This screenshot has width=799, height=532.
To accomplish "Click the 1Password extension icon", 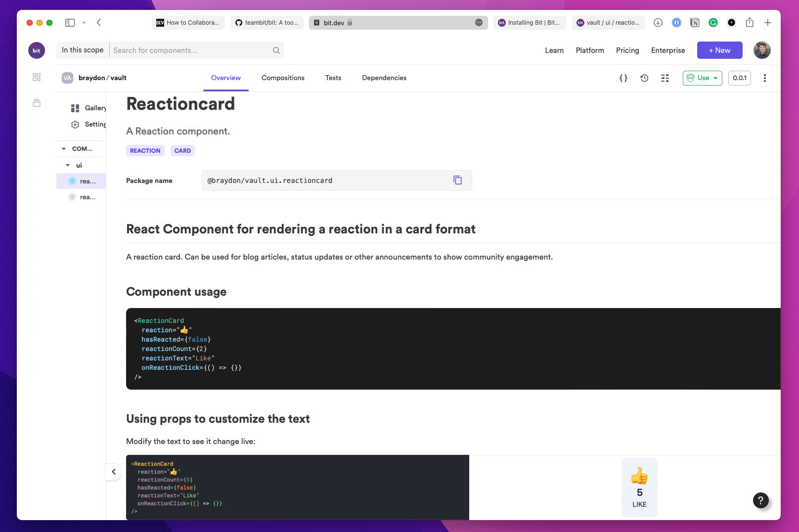I will [x=677, y=23].
